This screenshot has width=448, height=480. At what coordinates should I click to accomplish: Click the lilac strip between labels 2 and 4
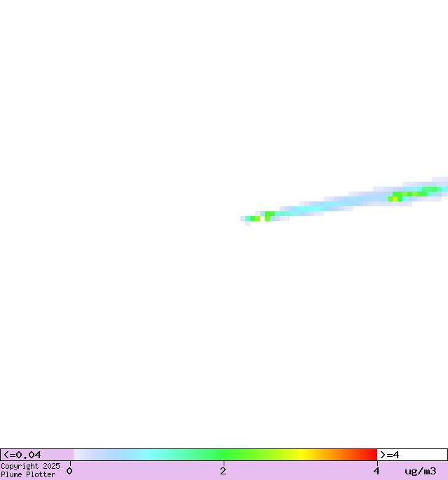[300, 471]
